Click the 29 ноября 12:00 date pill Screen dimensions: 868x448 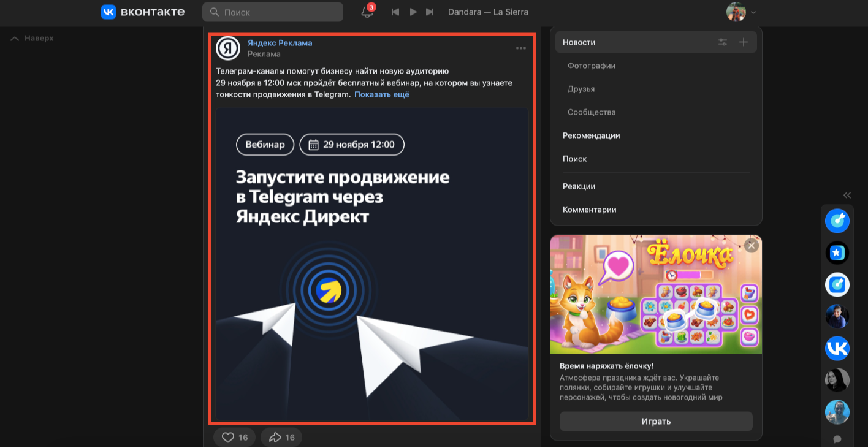click(352, 145)
